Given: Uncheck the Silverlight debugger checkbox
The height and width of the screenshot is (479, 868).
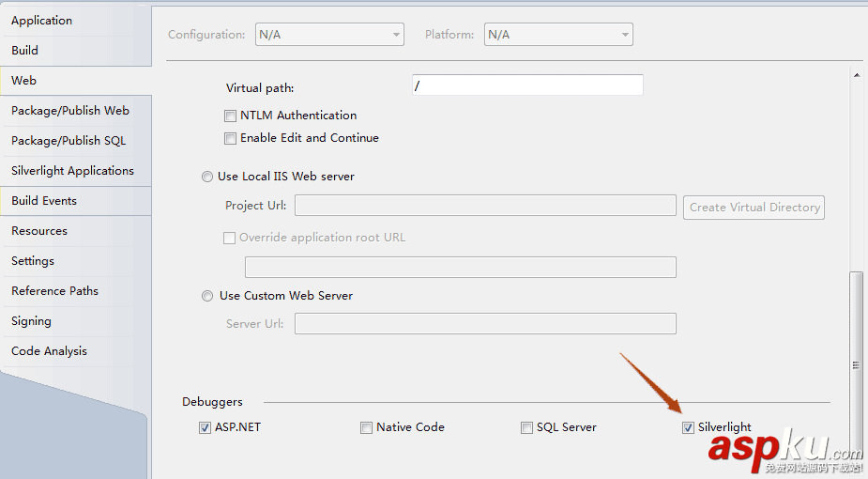Looking at the screenshot, I should [x=689, y=428].
